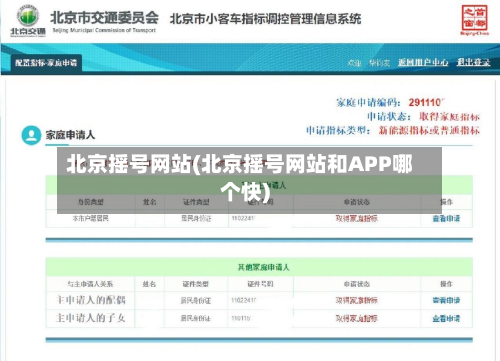Click 居民身份证 in 主申请人的配偶 row

pyautogui.click(x=196, y=300)
